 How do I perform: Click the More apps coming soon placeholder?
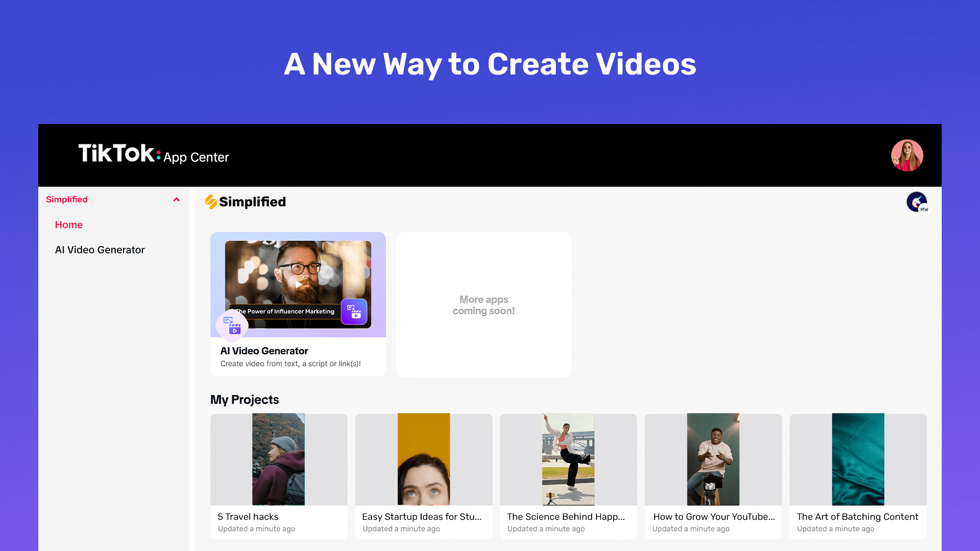[x=483, y=304]
